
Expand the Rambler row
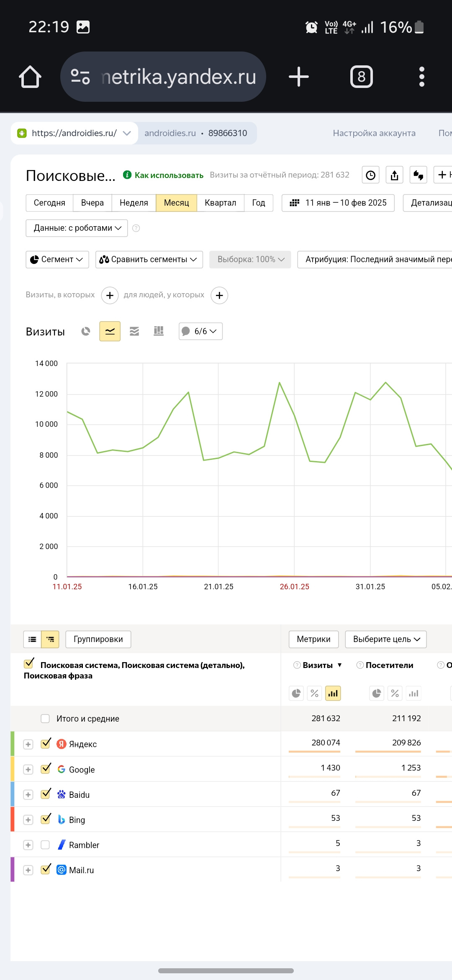click(28, 845)
